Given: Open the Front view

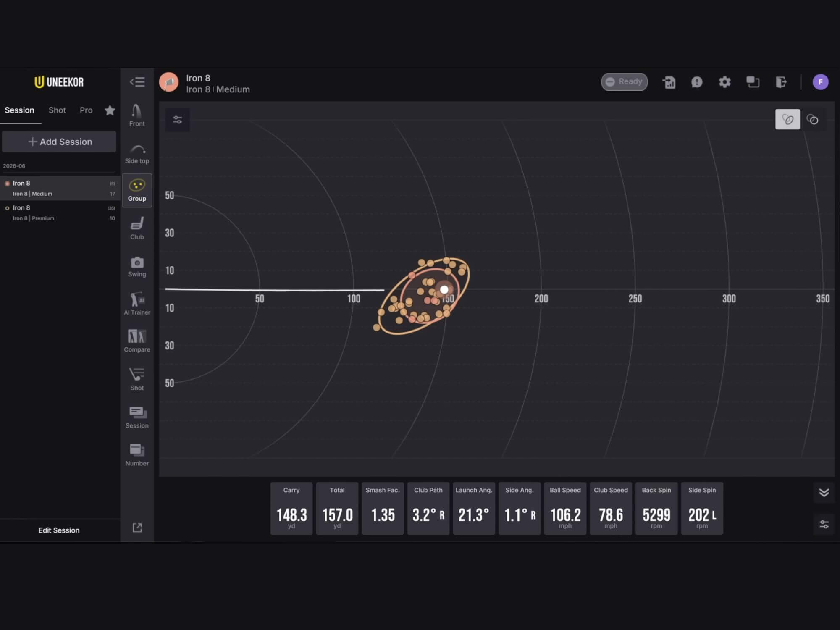Looking at the screenshot, I should [137, 115].
